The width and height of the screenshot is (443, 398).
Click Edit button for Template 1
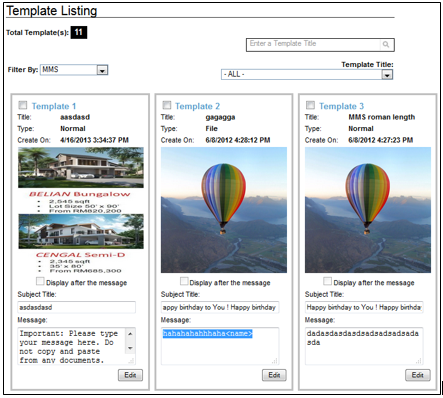pos(130,375)
